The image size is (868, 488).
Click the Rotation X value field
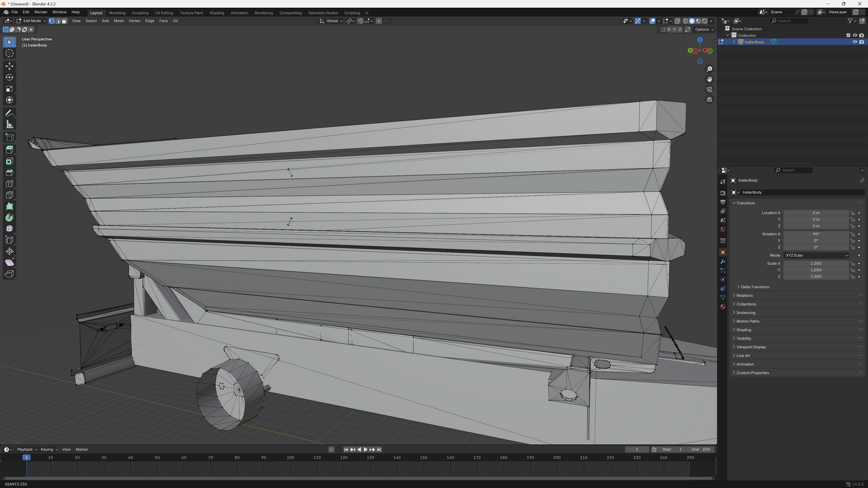(816, 234)
